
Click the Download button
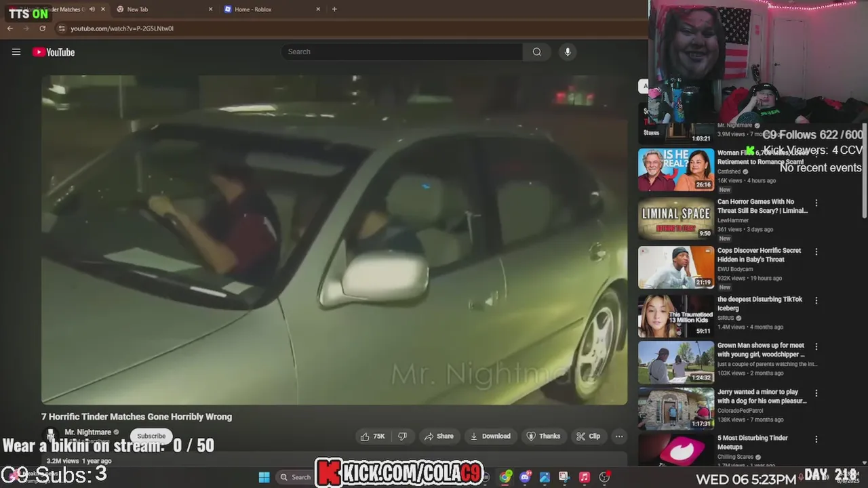(490, 436)
